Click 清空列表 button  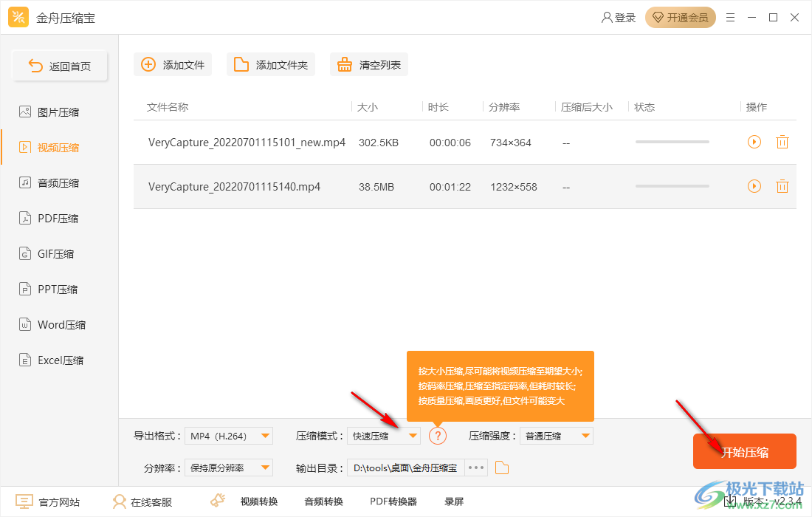[x=368, y=65]
